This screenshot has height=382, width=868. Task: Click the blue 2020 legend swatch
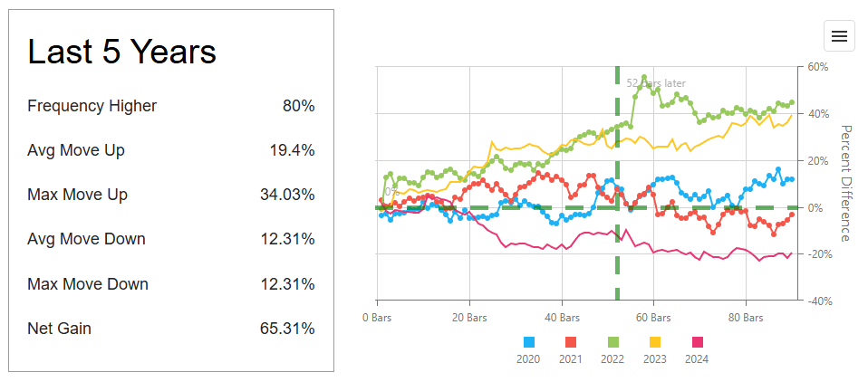529,342
